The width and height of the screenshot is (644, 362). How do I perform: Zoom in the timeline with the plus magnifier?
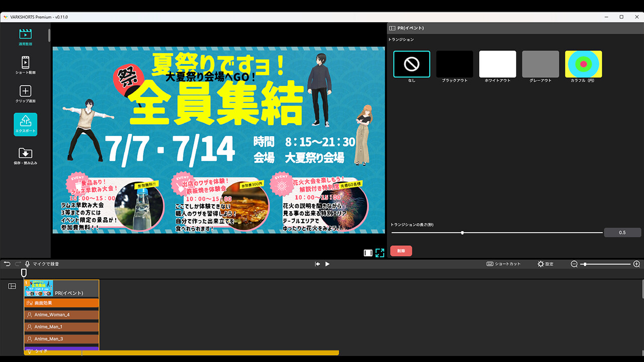[636, 263]
